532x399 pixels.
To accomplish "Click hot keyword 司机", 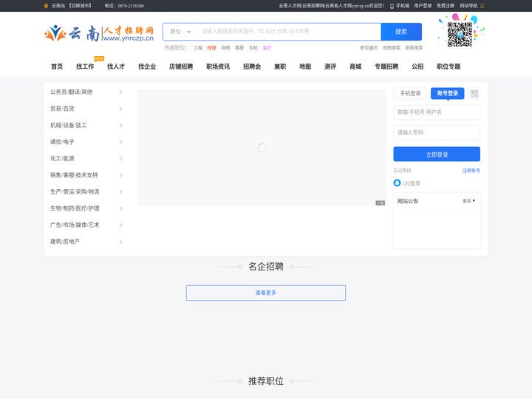I will [x=253, y=48].
